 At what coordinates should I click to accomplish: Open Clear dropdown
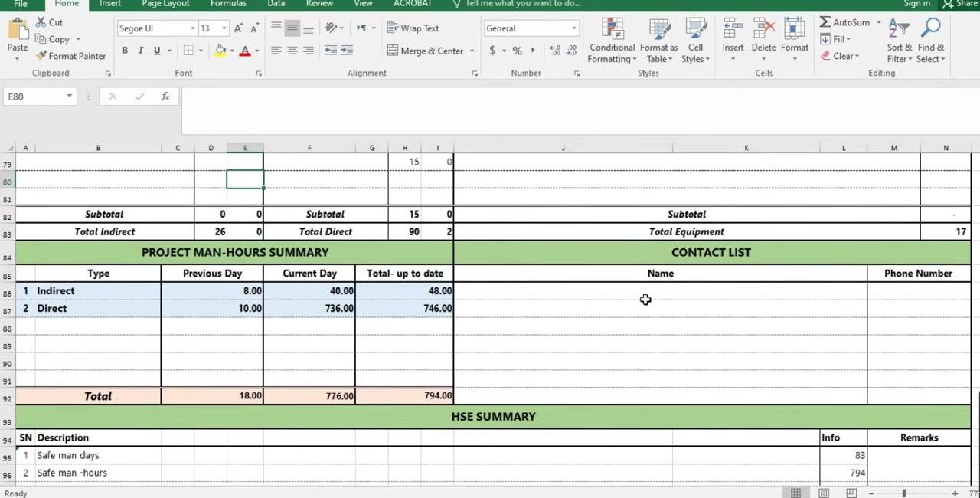(x=841, y=56)
